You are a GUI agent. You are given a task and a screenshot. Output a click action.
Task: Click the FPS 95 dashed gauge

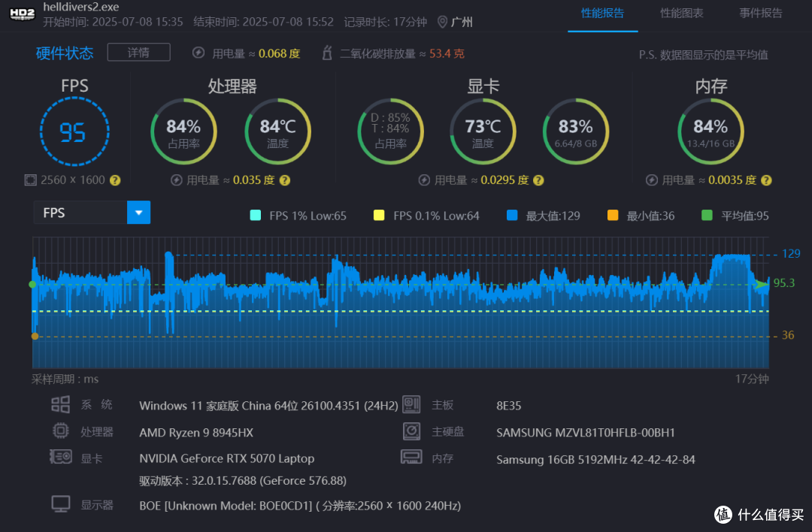pyautogui.click(x=74, y=131)
